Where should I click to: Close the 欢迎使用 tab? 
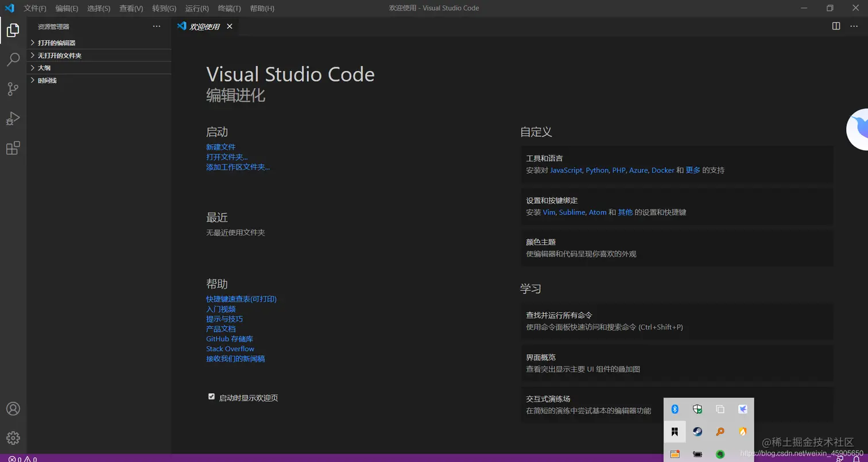click(x=230, y=26)
